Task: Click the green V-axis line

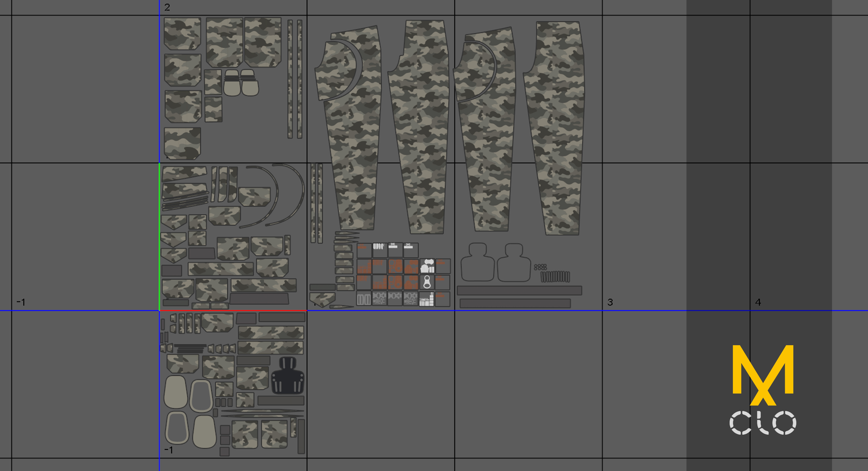Action: pos(159,236)
